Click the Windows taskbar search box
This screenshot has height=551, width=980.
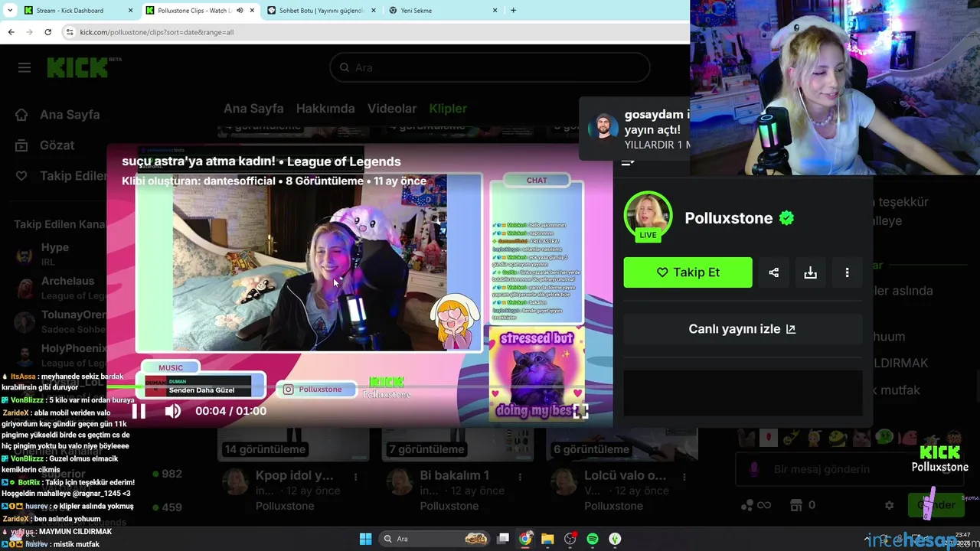point(435,539)
